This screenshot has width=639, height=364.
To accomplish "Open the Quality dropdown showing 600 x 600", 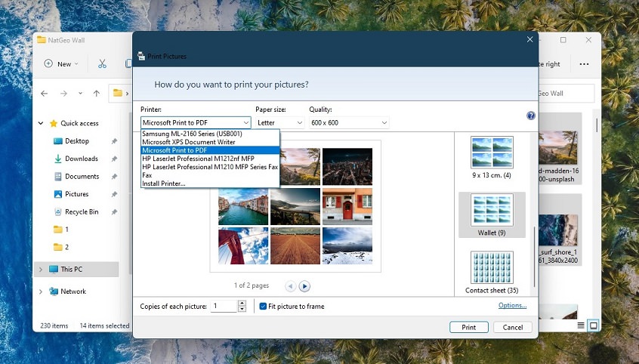I will click(349, 122).
